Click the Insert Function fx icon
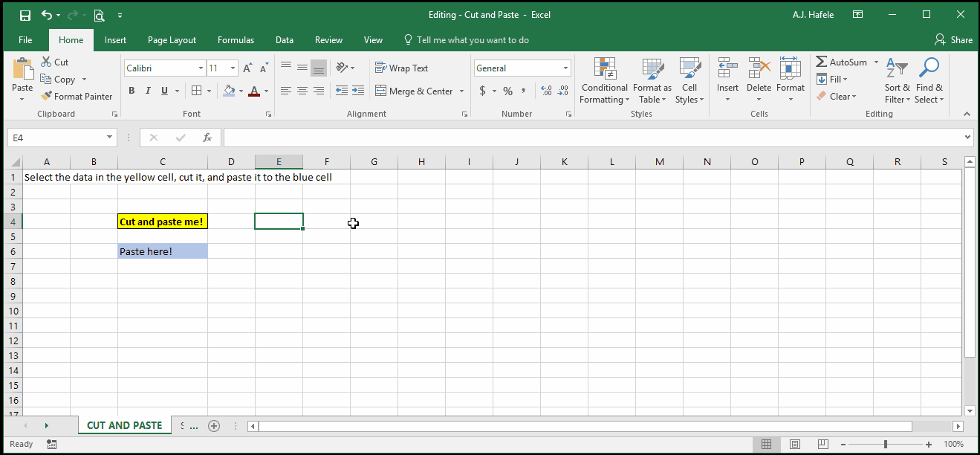Screen dimensions: 980x455 [207, 138]
